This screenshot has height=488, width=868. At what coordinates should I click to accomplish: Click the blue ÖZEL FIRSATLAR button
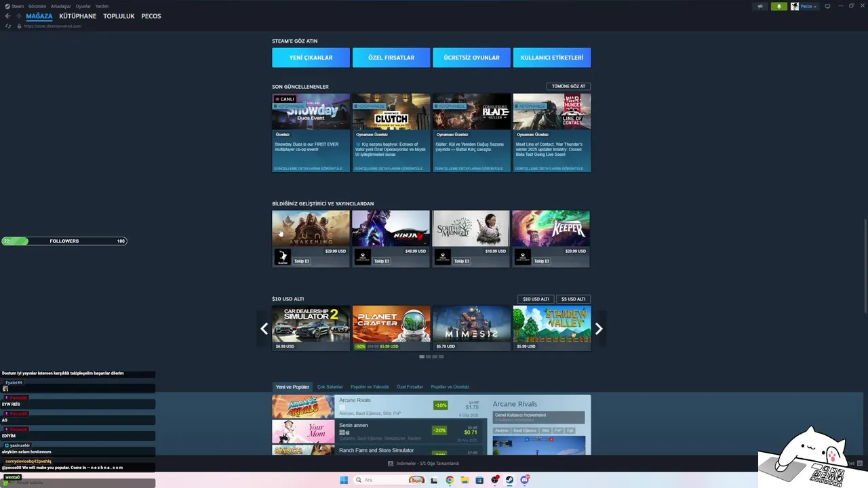(391, 58)
